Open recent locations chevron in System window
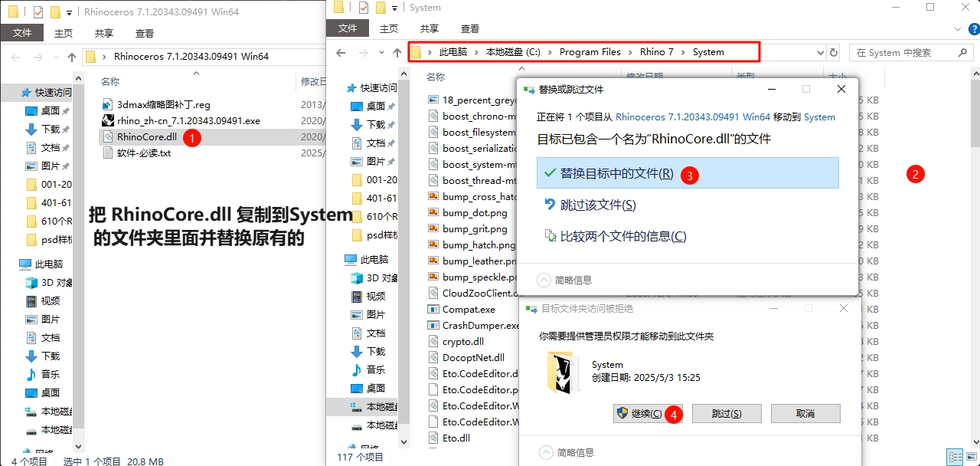The width and height of the screenshot is (980, 466). [x=381, y=52]
